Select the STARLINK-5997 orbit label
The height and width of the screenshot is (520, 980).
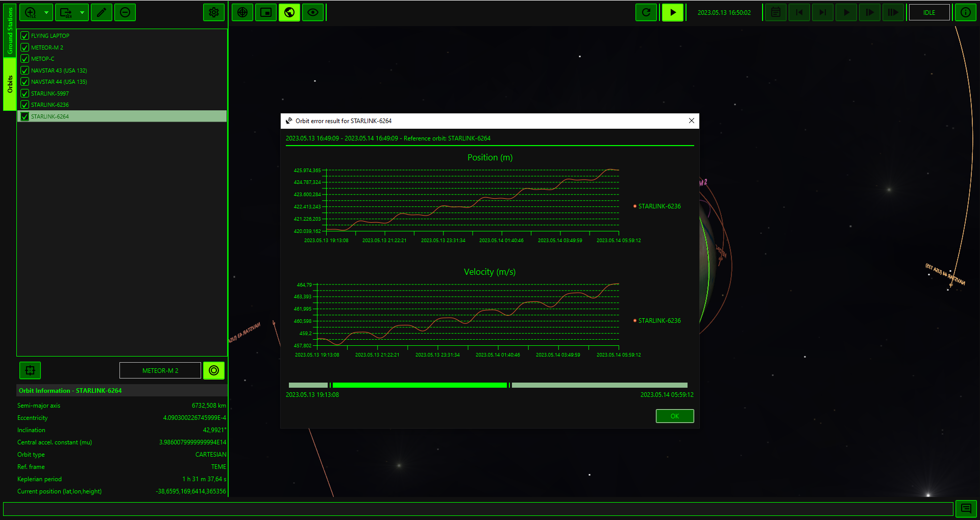(x=50, y=93)
